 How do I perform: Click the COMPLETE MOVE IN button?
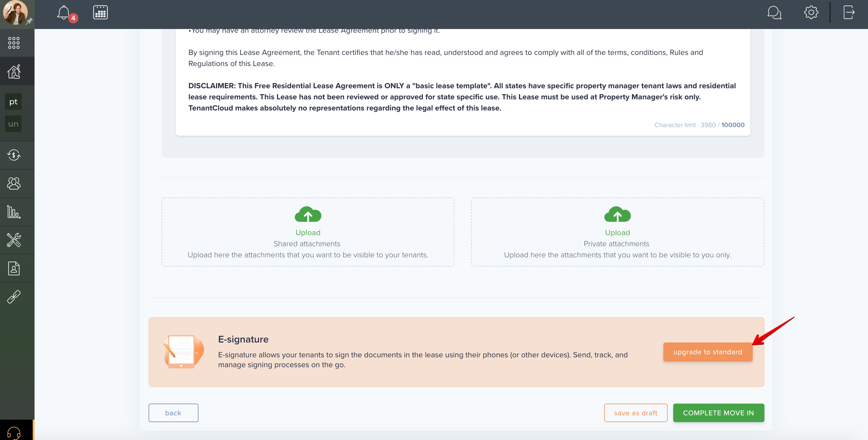coord(719,413)
